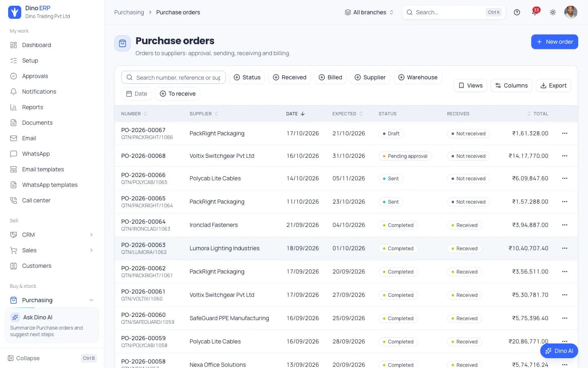Open Reports in sidebar
Image resolution: width=588 pixels, height=368 pixels.
(x=52, y=107)
